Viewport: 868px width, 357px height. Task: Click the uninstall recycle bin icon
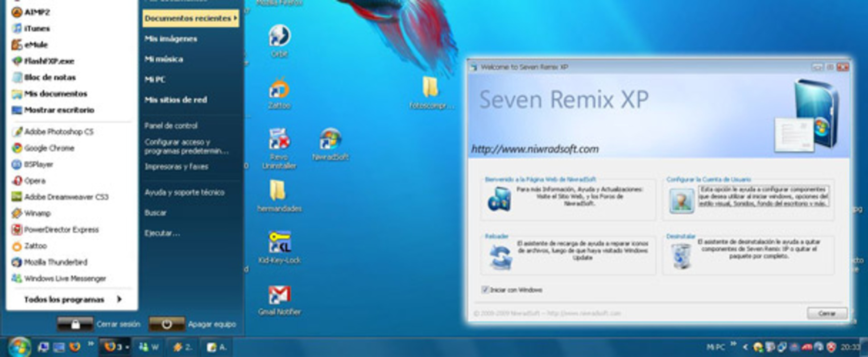(x=681, y=256)
